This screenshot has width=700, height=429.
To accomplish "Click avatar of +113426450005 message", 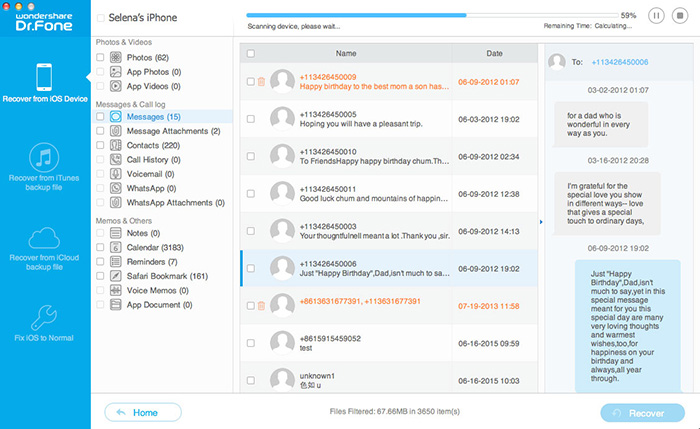I will pos(282,119).
